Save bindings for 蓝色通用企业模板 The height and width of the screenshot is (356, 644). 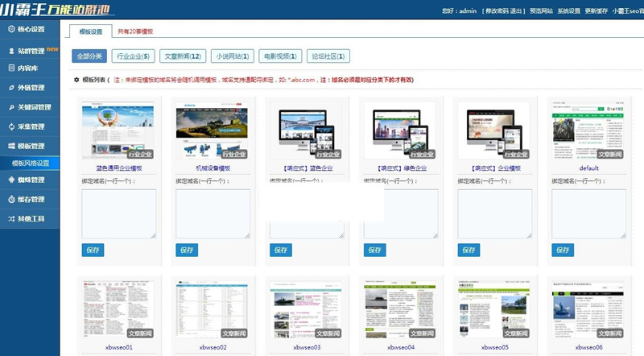(x=93, y=250)
